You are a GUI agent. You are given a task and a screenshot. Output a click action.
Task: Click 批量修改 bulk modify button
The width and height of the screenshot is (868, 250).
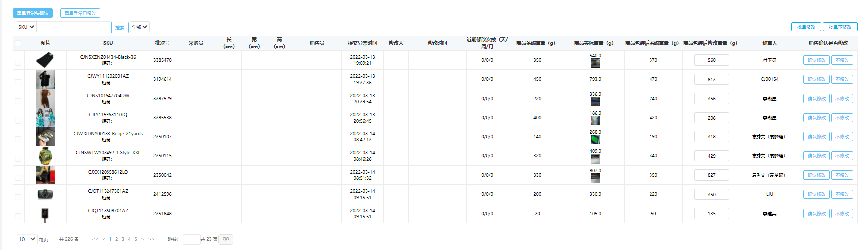click(x=806, y=27)
